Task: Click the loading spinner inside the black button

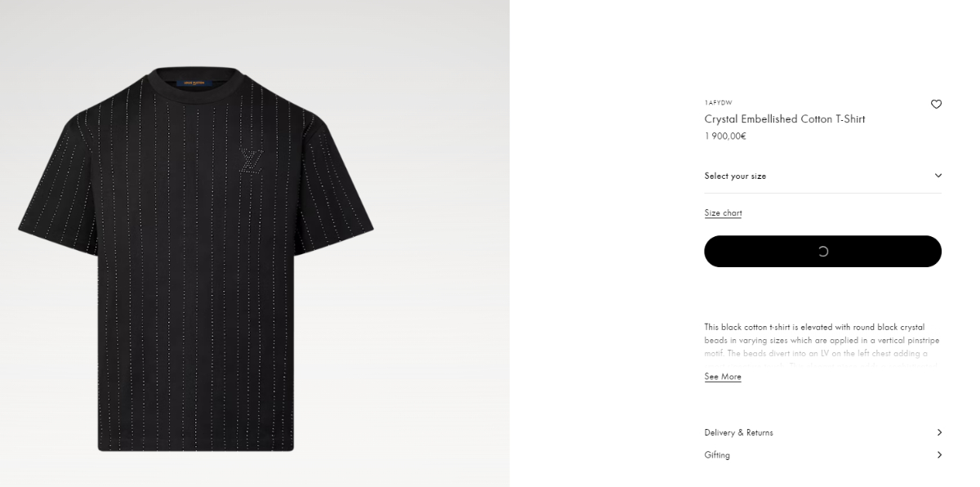Action: pyautogui.click(x=822, y=251)
